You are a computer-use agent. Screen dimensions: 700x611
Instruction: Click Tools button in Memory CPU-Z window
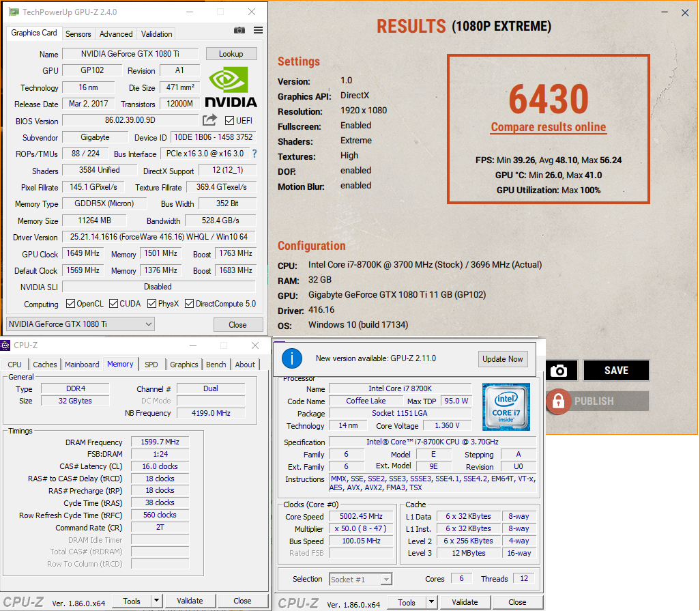pos(132,601)
